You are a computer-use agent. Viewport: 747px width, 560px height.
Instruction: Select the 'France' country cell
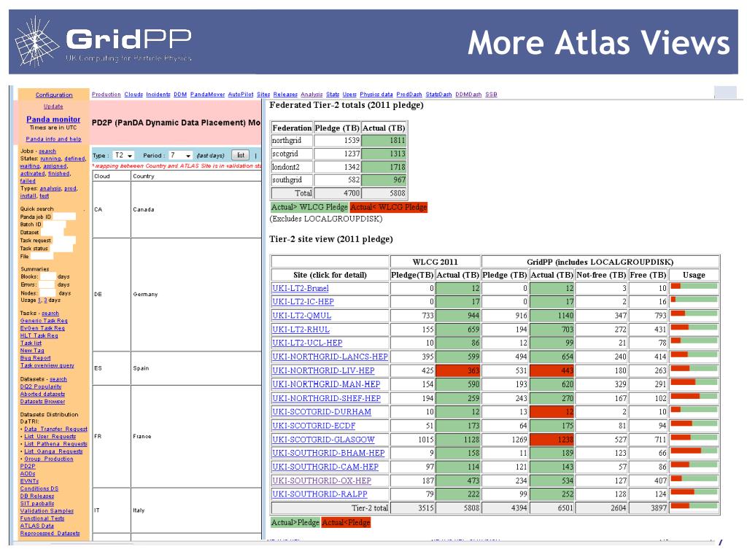[196, 436]
